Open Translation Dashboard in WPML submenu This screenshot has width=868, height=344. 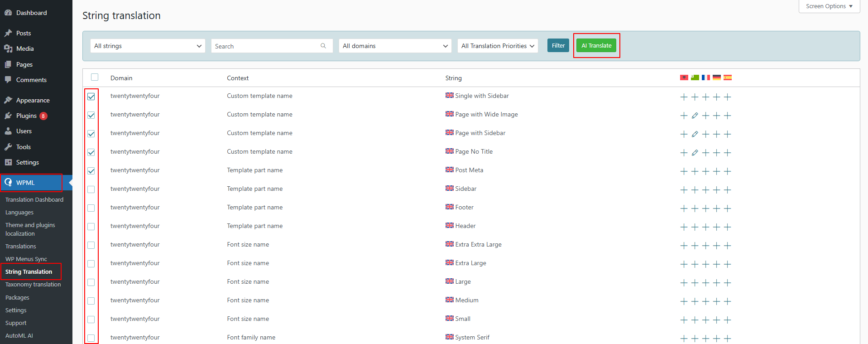[x=34, y=199]
